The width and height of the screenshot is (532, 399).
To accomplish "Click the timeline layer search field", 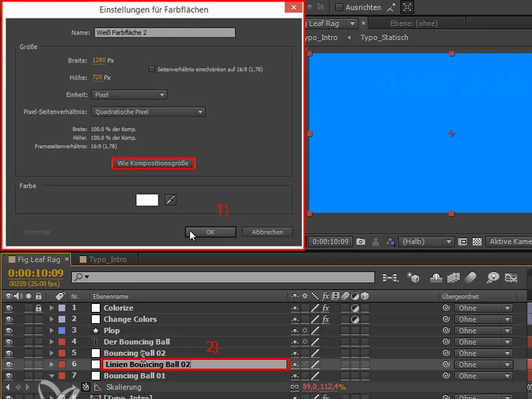I will click(x=223, y=277).
